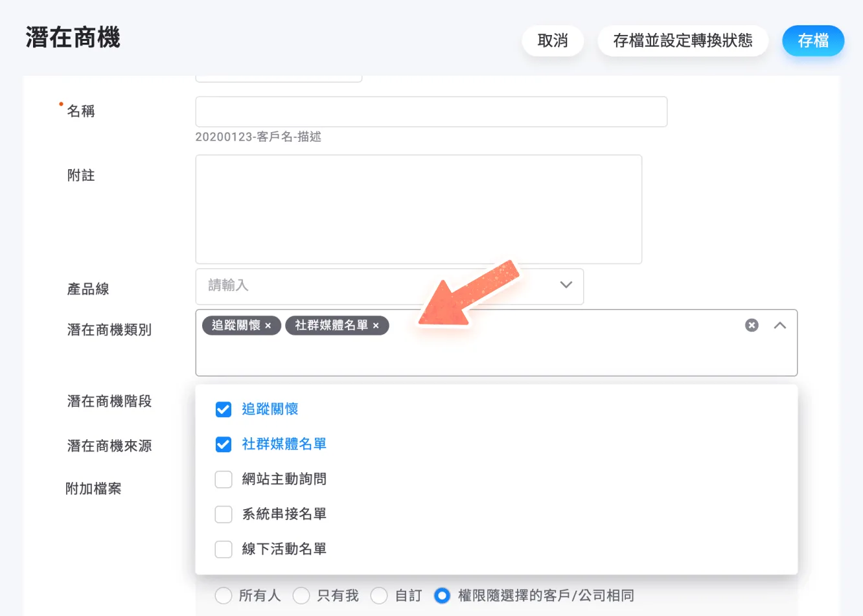Remove the 追蹤關懷 tag using its x
Image resolution: width=863 pixels, height=616 pixels.
[268, 326]
